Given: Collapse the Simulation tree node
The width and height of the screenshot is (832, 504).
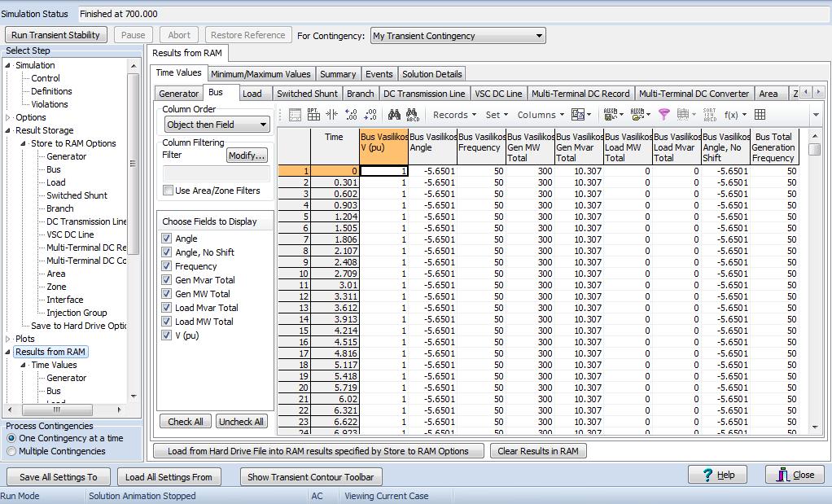Looking at the screenshot, I should [8, 65].
